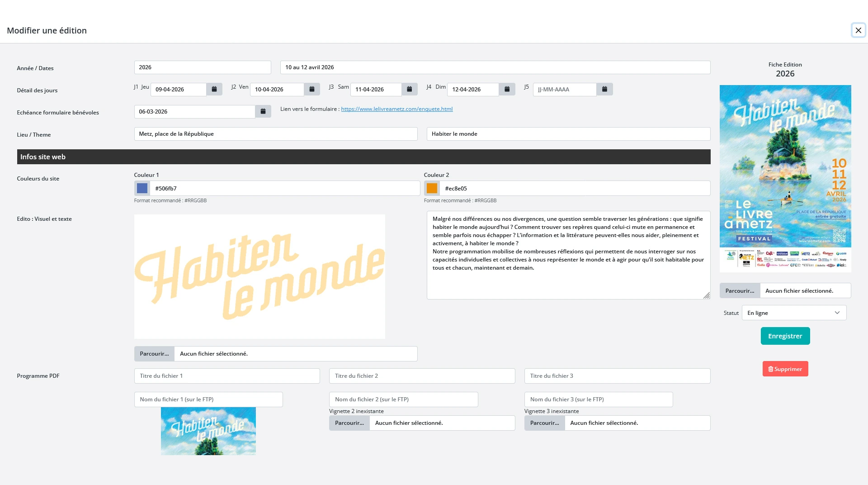Open the J2 Ven calendar icon
868x485 pixels.
[x=311, y=89]
